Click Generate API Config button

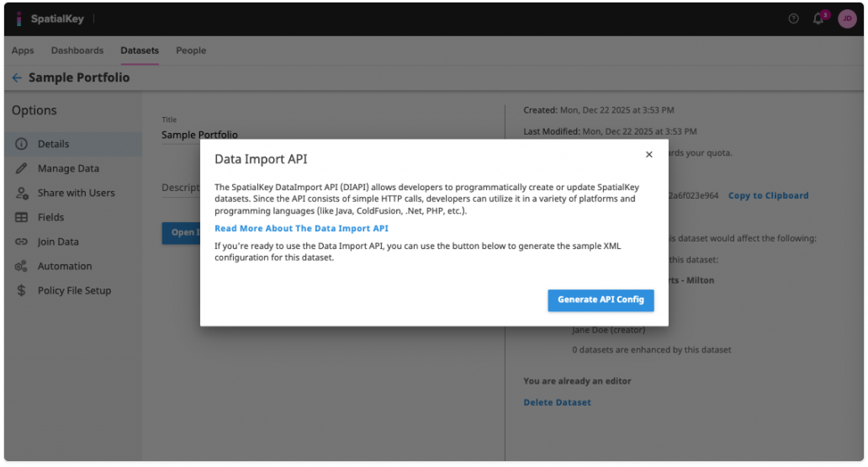coord(601,300)
